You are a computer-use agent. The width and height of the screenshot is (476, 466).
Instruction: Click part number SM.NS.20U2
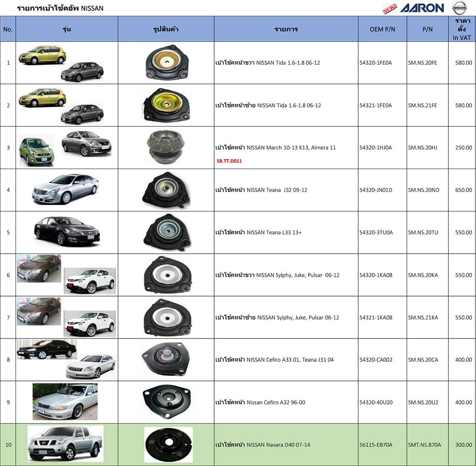(x=423, y=402)
